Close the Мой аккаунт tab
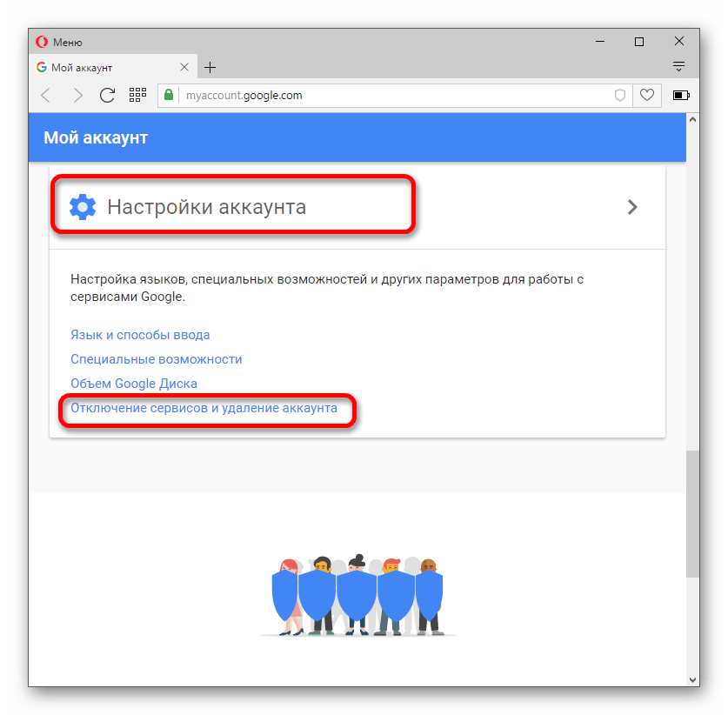Screen dimensions: 728x715 click(x=184, y=67)
